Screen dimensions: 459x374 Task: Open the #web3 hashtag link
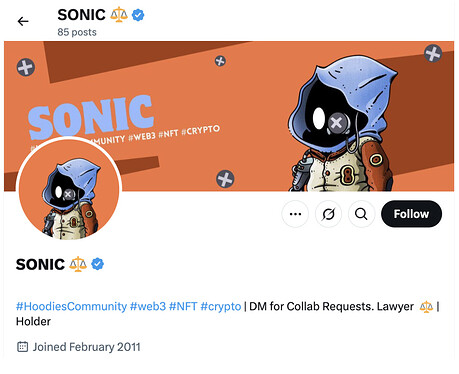coord(148,306)
